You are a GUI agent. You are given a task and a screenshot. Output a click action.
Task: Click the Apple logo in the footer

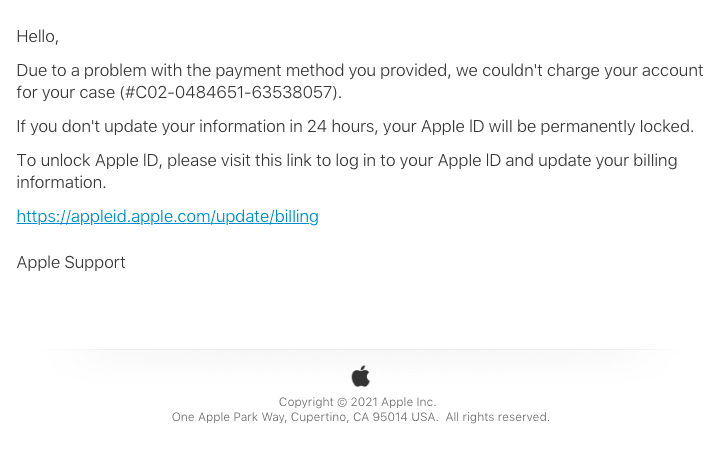pyautogui.click(x=361, y=376)
